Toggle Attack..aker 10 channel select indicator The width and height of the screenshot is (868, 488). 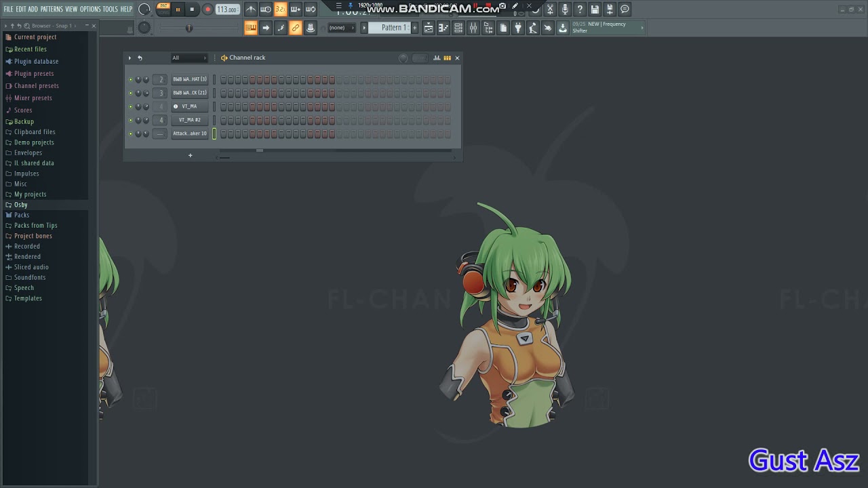coord(214,134)
